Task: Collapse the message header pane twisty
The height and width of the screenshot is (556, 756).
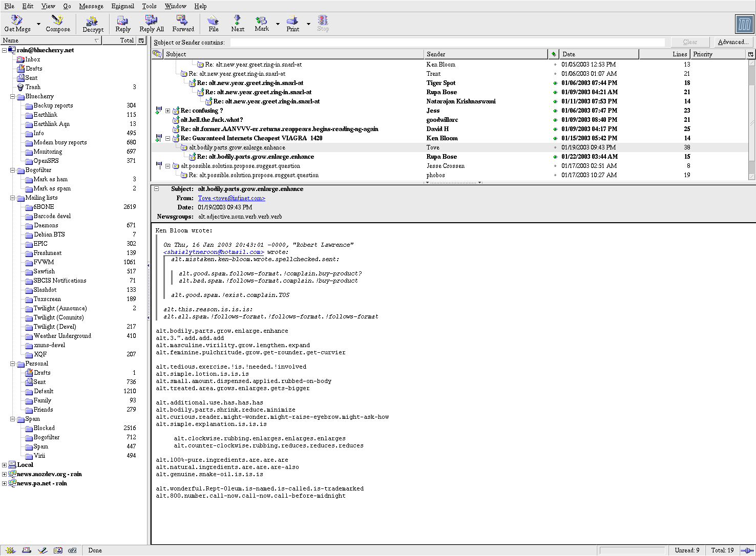Action: pos(157,189)
